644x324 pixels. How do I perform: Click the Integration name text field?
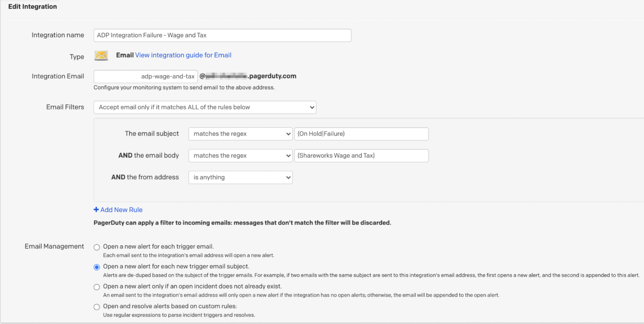(222, 35)
